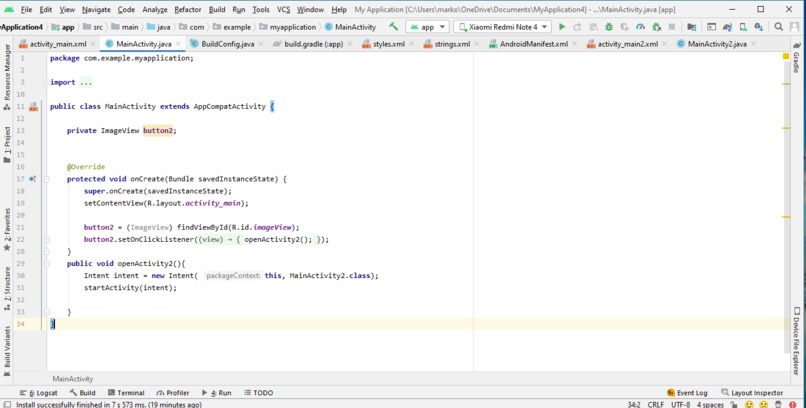Image resolution: width=806 pixels, height=408 pixels.
Task: Start debugging with the green bug icon
Action: (609, 27)
